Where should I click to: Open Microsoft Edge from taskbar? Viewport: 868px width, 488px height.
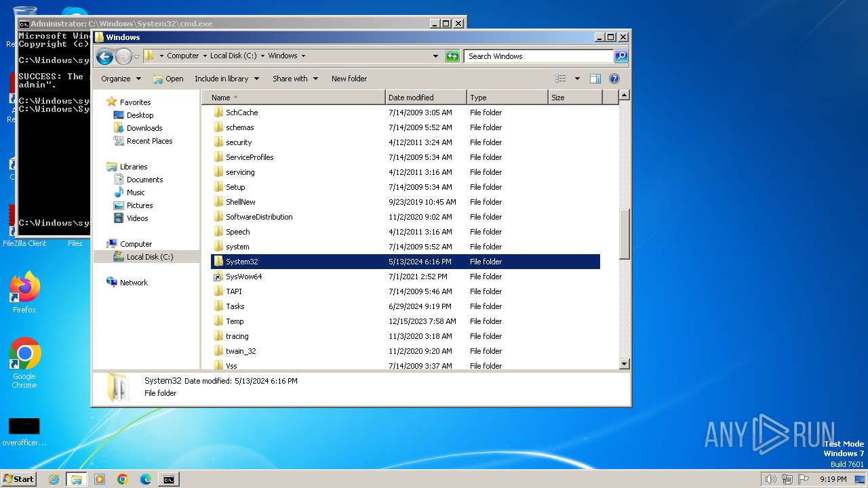click(146, 479)
